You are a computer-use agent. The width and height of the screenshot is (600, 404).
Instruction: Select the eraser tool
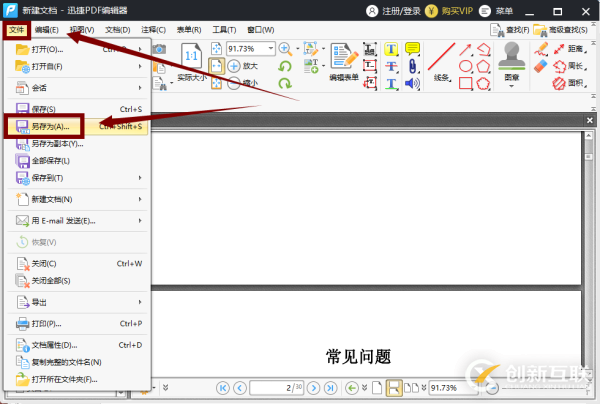click(541, 66)
